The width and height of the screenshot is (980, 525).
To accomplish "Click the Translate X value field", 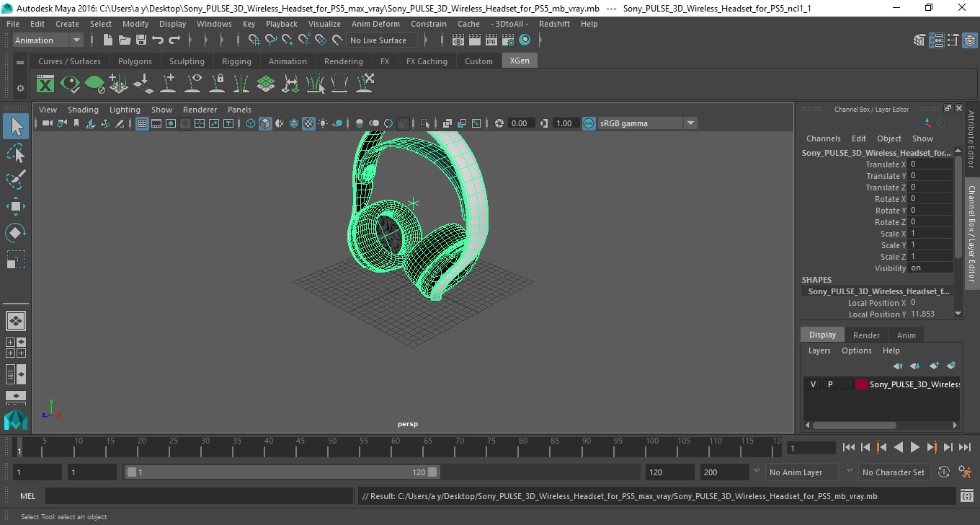I will coord(930,164).
